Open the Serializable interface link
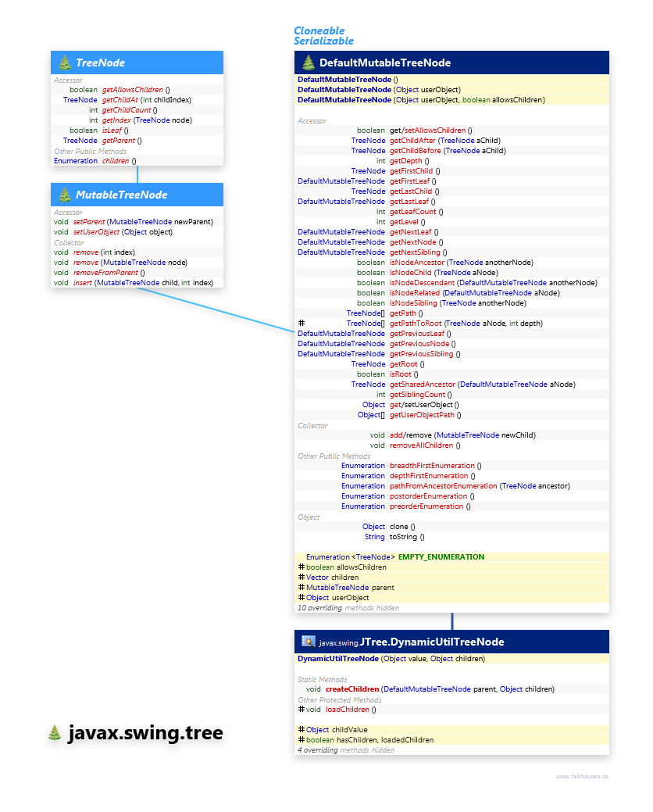The width and height of the screenshot is (653, 812). pos(323,41)
